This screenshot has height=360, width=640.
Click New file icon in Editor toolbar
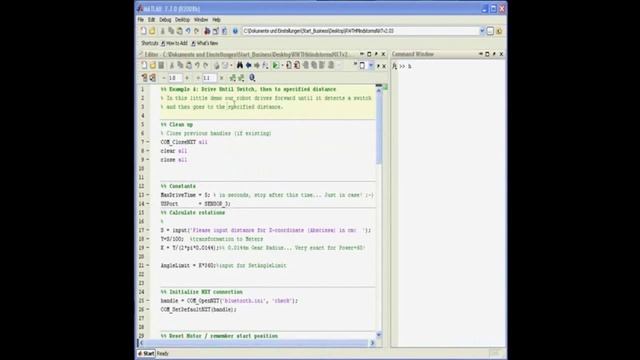144,65
